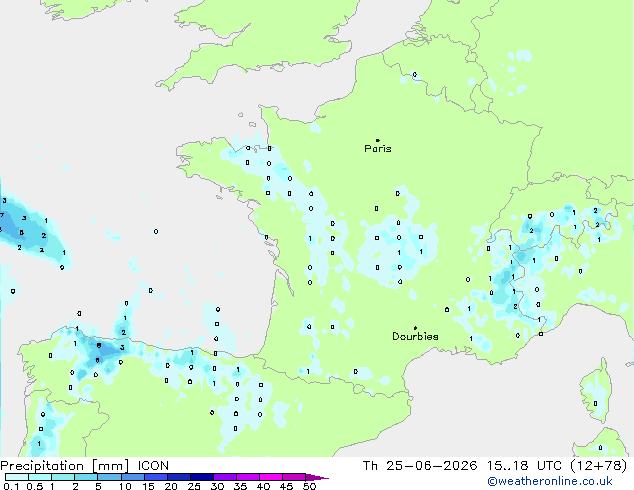Image resolution: width=634 pixels, height=490 pixels.
Task: Click the above-50 legend arrow tip
Action: [x=317, y=477]
